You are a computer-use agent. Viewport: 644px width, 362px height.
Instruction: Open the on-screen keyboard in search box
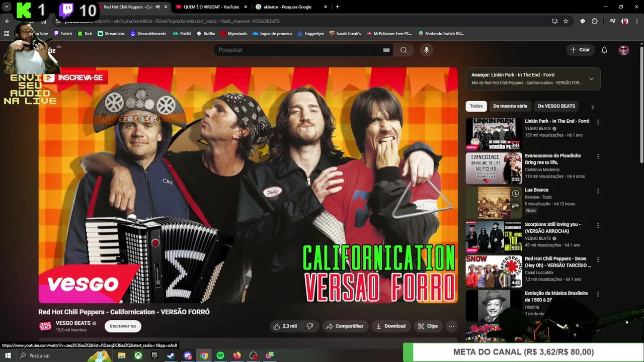coord(386,50)
